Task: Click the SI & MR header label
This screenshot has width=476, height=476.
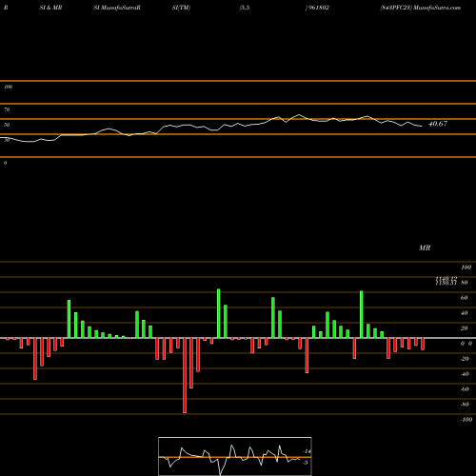Action: coord(50,8)
